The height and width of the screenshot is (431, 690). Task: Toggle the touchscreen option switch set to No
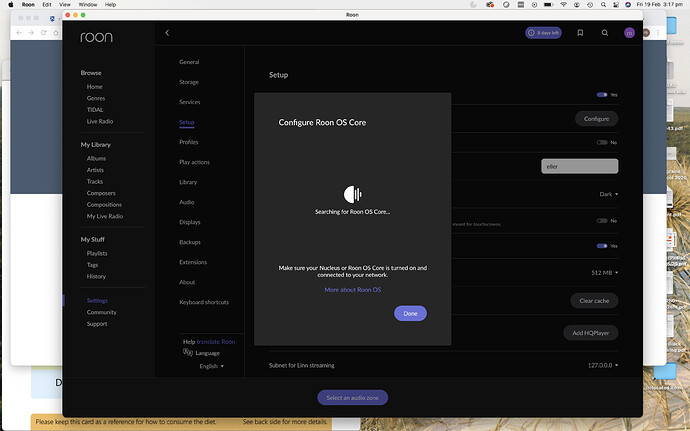[x=602, y=221]
